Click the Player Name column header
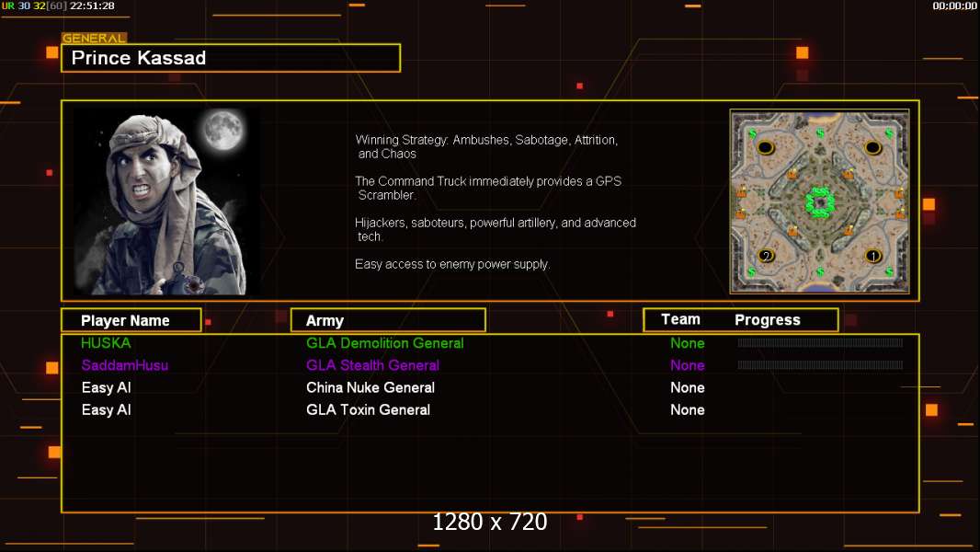This screenshot has width=980, height=552. [x=131, y=320]
